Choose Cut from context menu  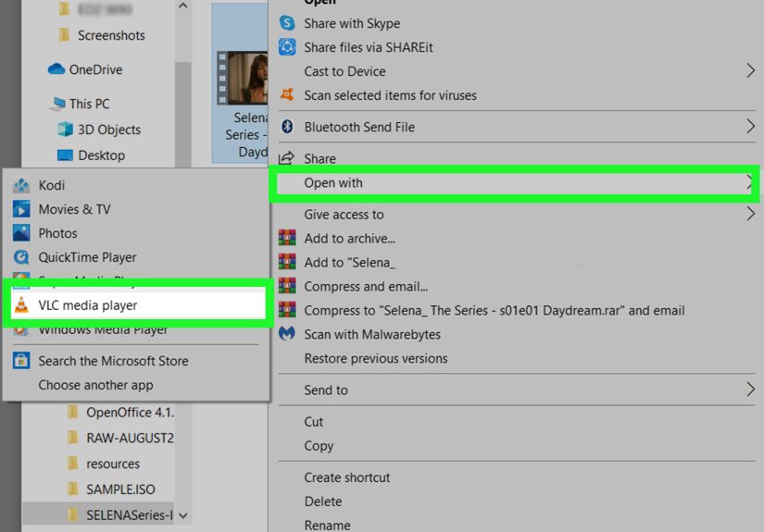point(517,422)
